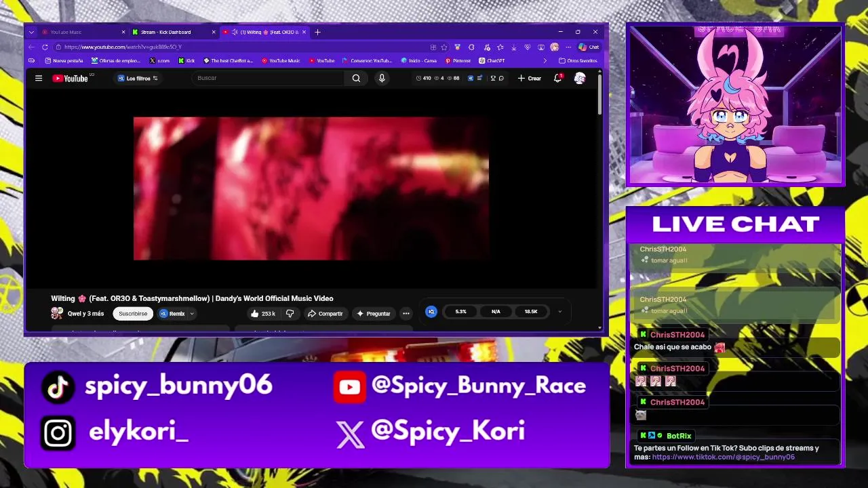The image size is (868, 488).
Task: Open the browser extensions puzzle icon
Action: point(471,47)
